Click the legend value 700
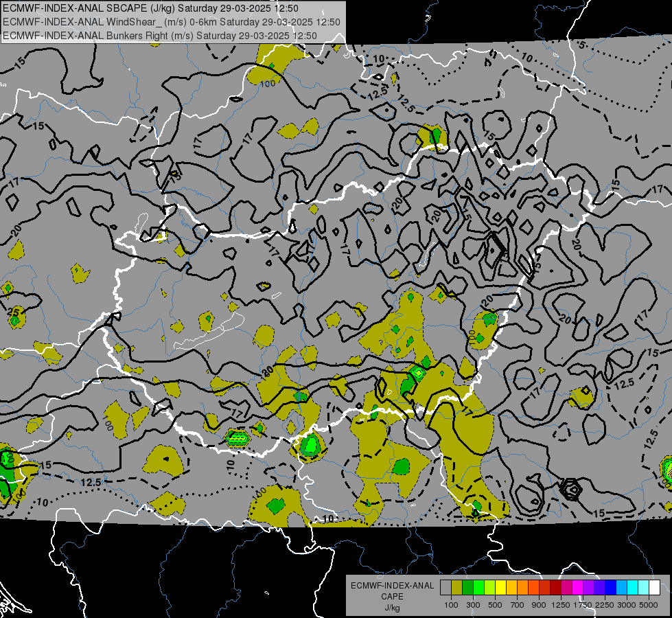This screenshot has height=618, width=672. [518, 605]
